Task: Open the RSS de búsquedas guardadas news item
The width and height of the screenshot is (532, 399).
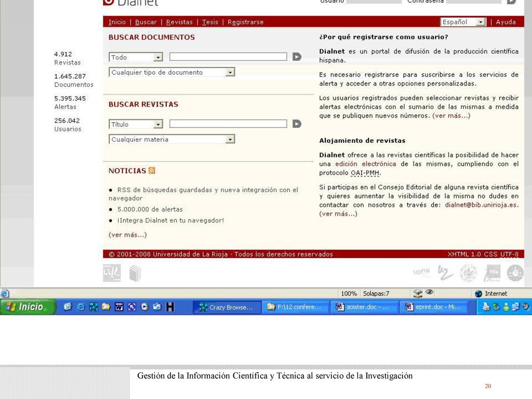Action: [x=203, y=194]
